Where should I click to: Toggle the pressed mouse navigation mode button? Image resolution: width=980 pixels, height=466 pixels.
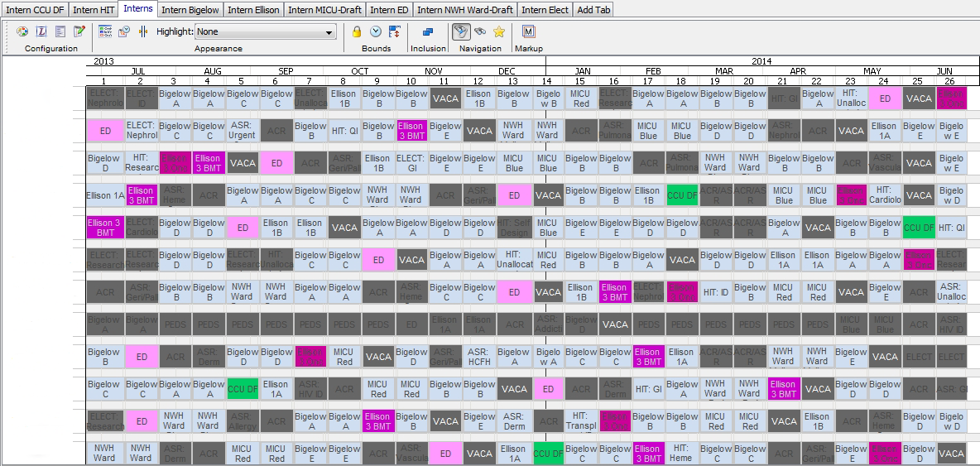tap(462, 31)
